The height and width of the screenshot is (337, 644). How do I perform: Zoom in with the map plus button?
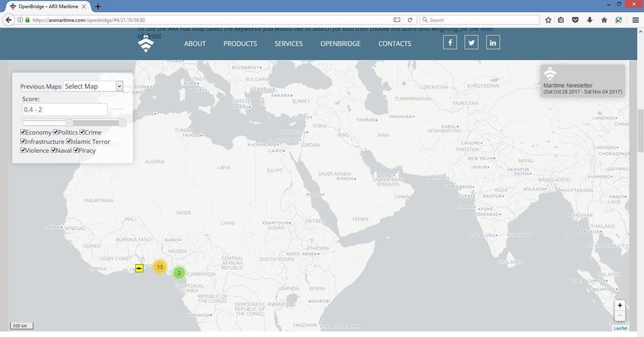tap(620, 306)
